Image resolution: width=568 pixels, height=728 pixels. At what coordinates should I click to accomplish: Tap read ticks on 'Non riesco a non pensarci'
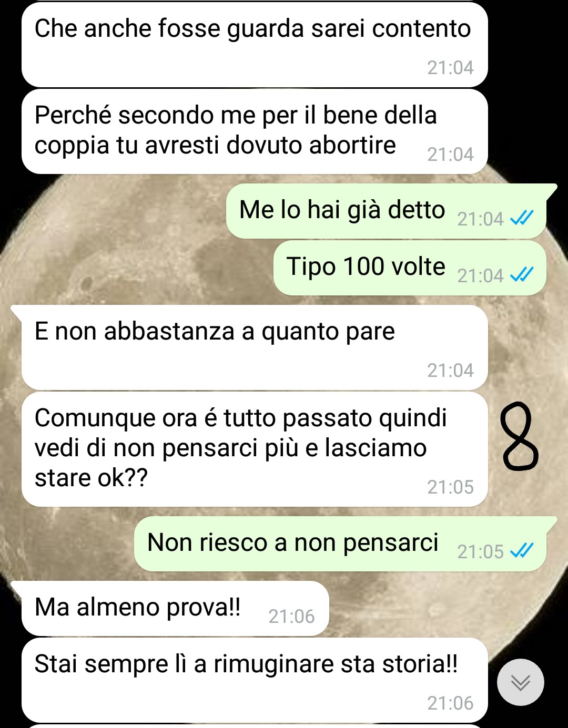[x=522, y=550]
